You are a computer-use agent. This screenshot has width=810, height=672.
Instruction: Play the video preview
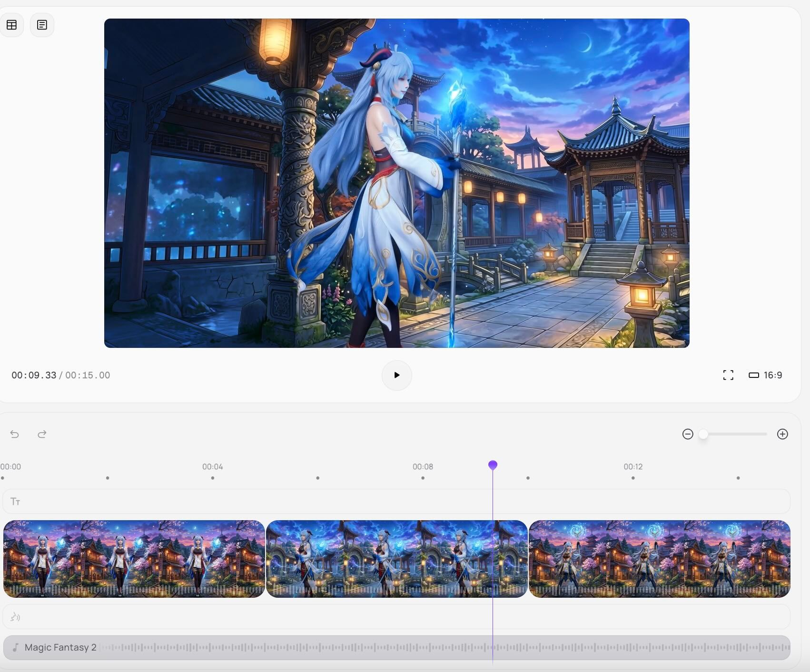click(396, 375)
